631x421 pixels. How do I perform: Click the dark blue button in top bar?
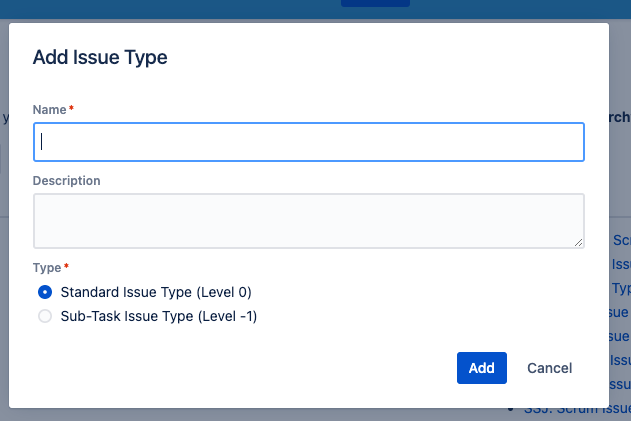[x=375, y=3]
